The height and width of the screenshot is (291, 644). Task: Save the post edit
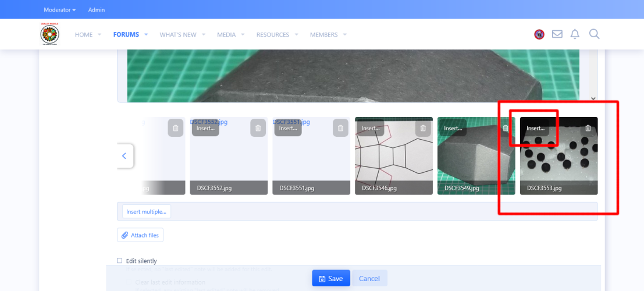point(331,278)
